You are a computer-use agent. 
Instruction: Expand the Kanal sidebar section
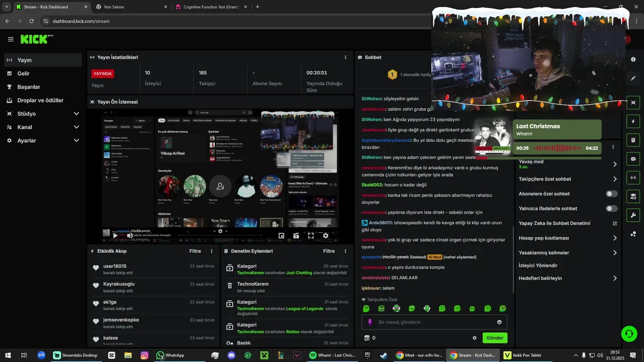(43, 127)
